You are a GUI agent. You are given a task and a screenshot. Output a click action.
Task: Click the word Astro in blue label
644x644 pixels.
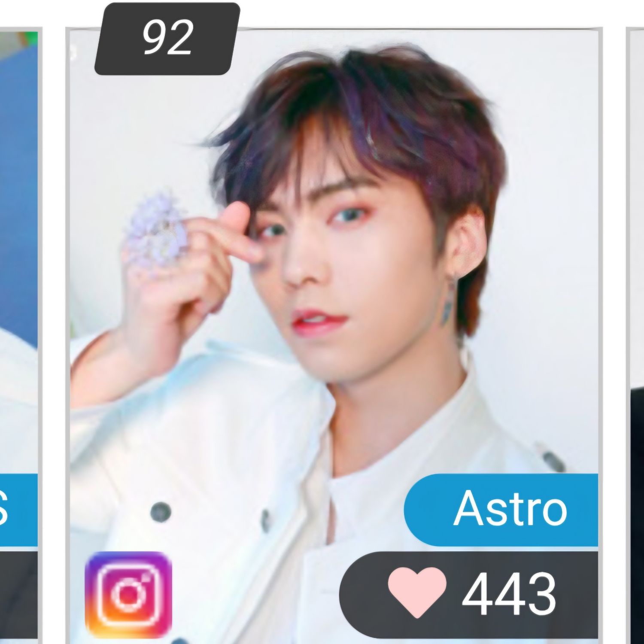pos(510,509)
